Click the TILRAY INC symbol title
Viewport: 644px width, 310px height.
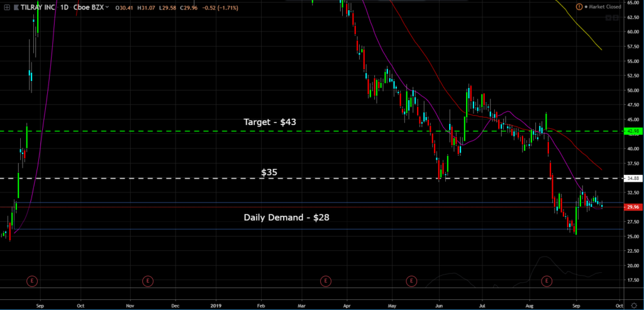pos(39,7)
